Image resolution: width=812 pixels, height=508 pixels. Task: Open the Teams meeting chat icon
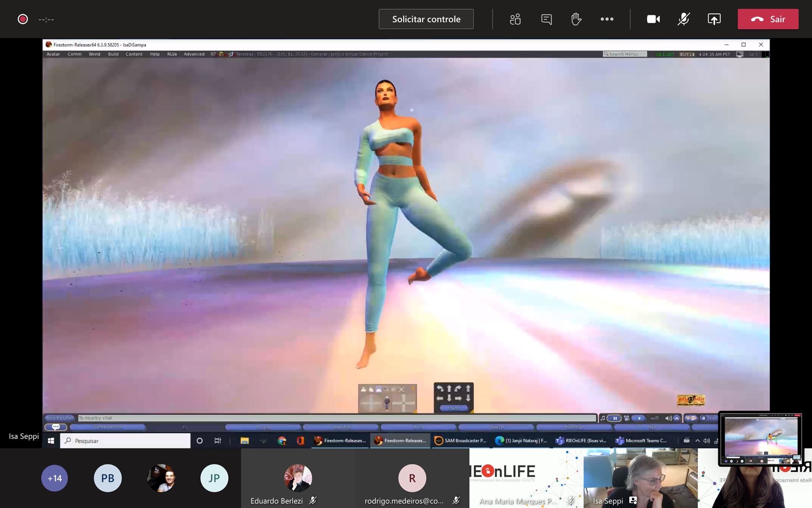point(546,19)
